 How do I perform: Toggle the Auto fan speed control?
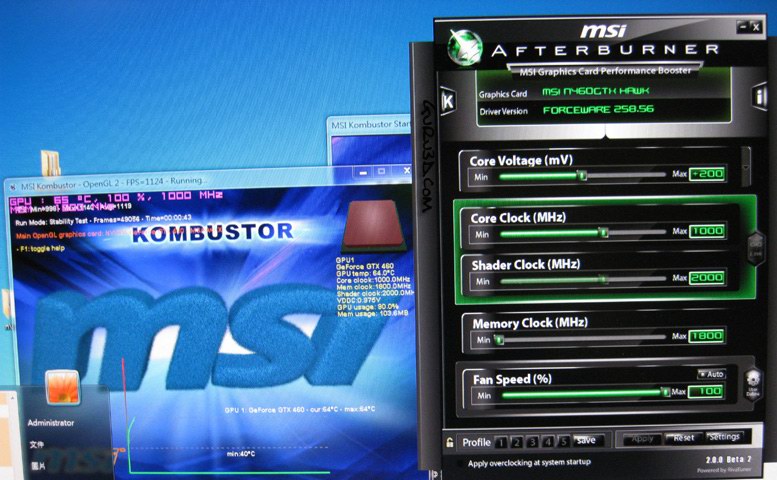(x=711, y=373)
